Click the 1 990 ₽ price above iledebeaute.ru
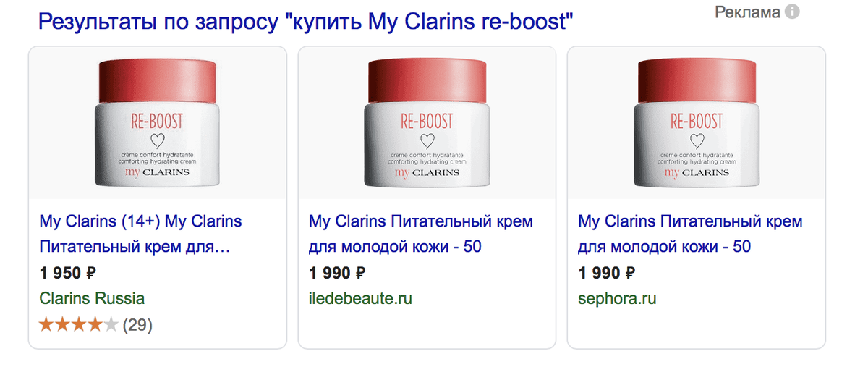The image size is (868, 380). [338, 274]
